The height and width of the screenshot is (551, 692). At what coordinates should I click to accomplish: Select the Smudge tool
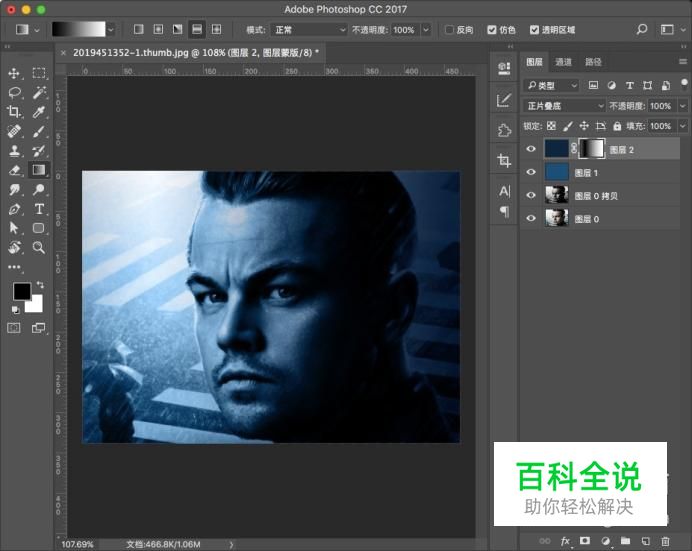pos(14,190)
